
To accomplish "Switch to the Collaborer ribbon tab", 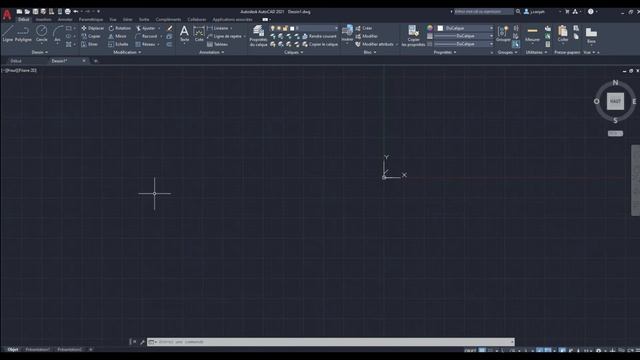I will coord(197,19).
